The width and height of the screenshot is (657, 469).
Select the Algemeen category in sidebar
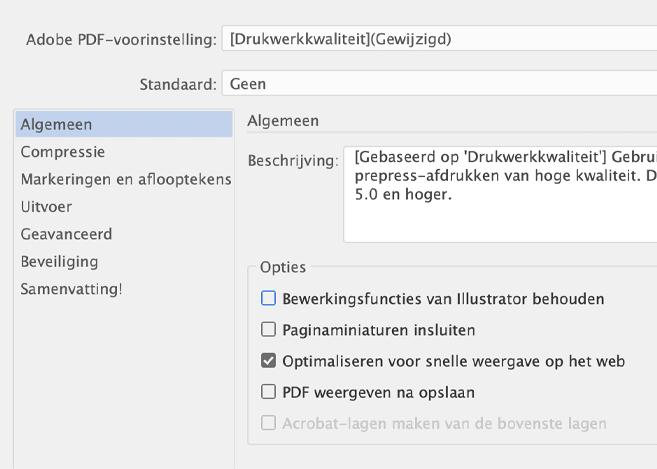tap(124, 124)
